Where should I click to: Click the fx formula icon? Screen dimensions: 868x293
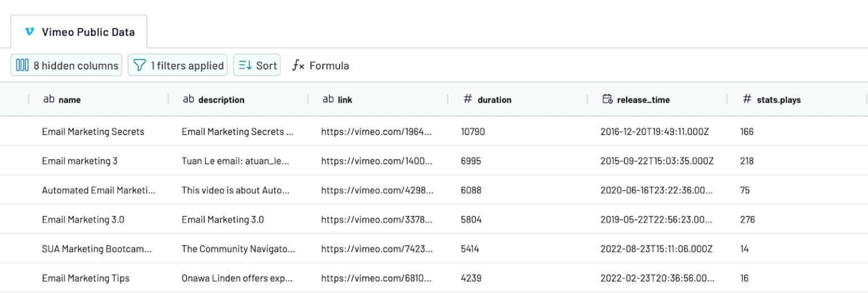[298, 65]
